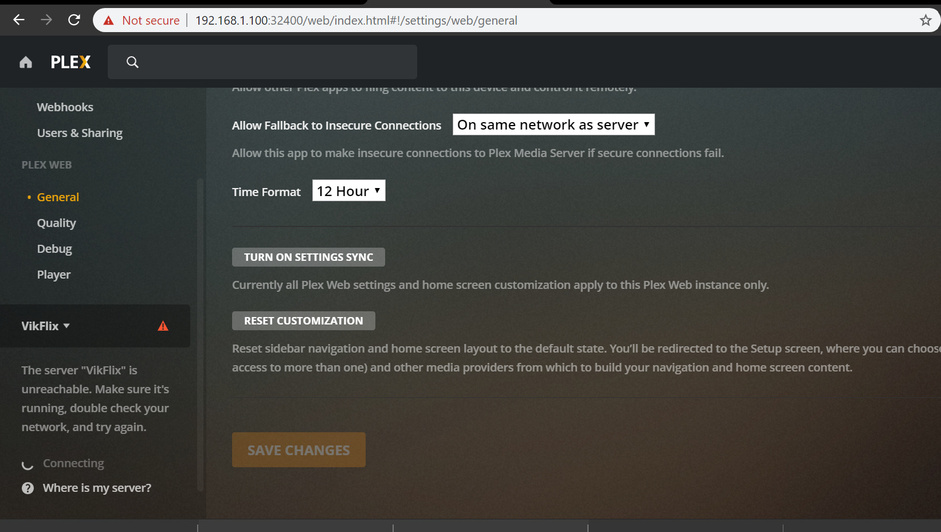Click the search magnifier icon
Viewport: 941px width, 532px height.
133,62
